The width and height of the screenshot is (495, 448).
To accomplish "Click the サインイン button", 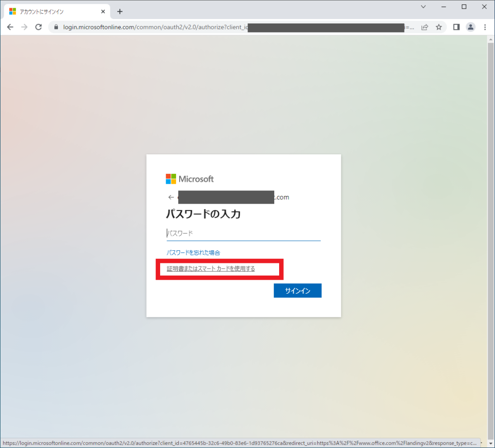I will coord(297,291).
